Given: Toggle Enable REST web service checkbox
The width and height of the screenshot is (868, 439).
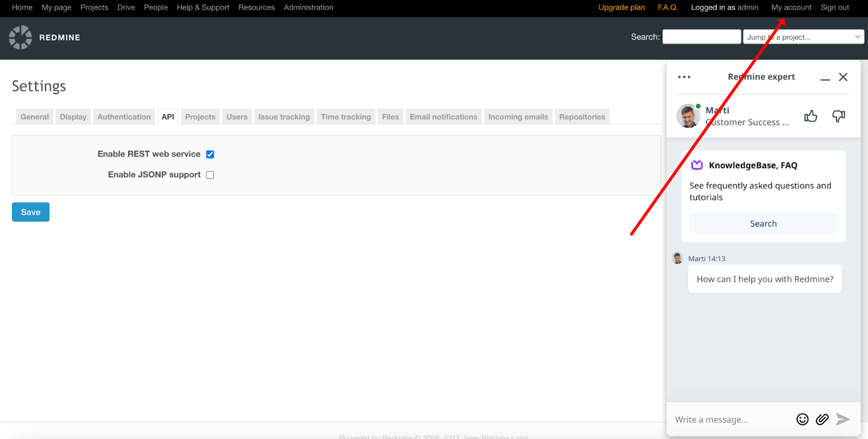Looking at the screenshot, I should [210, 154].
